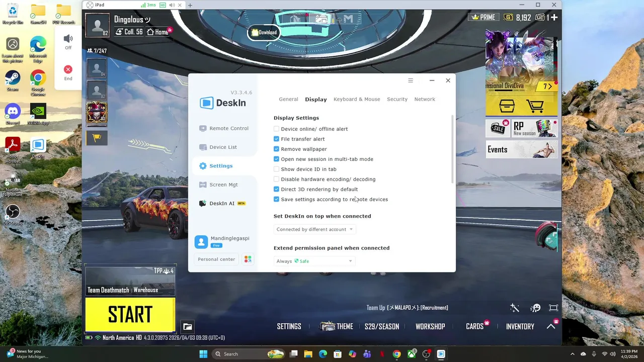Select Settings in DeskIn sidebar
Image resolution: width=644 pixels, height=362 pixels.
pos(215,166)
